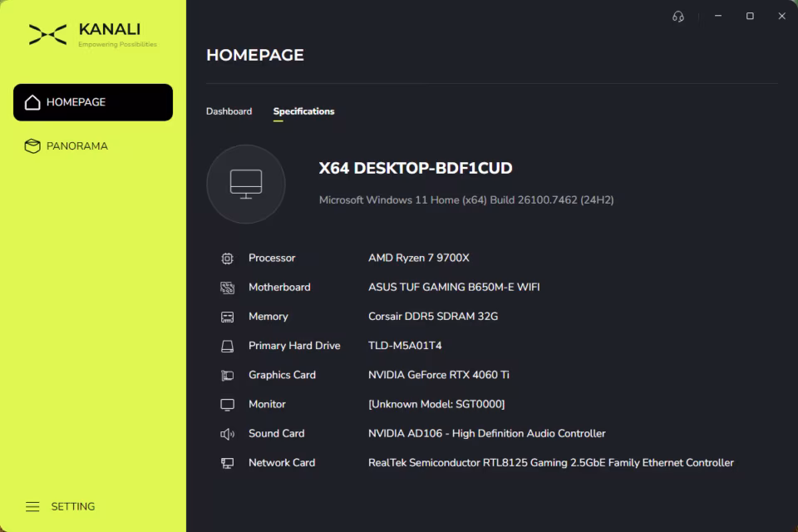Screen dimensions: 798x532
Task: Click the Processor chip icon
Action: [x=228, y=259]
